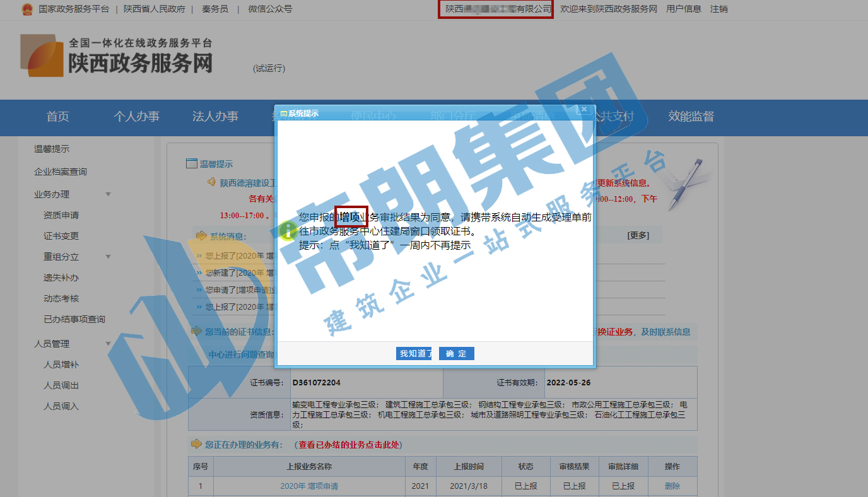Click company name at top right
868x497 pixels.
(498, 9)
